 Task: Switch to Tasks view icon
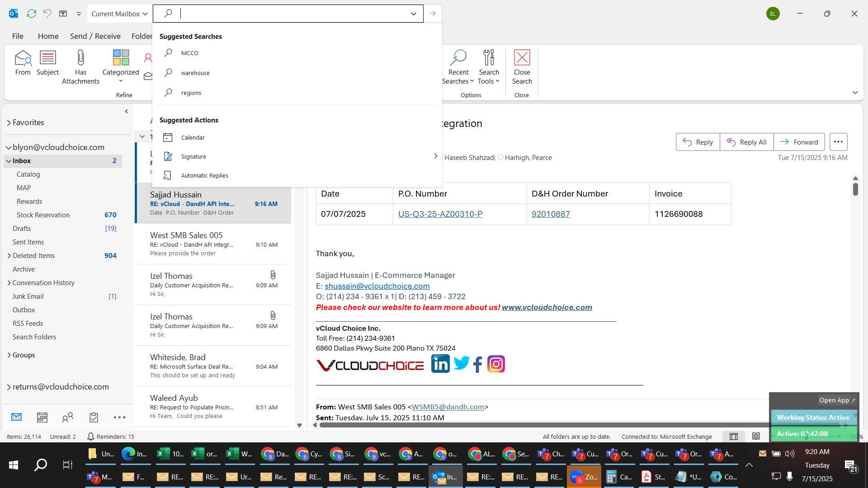coord(94,417)
